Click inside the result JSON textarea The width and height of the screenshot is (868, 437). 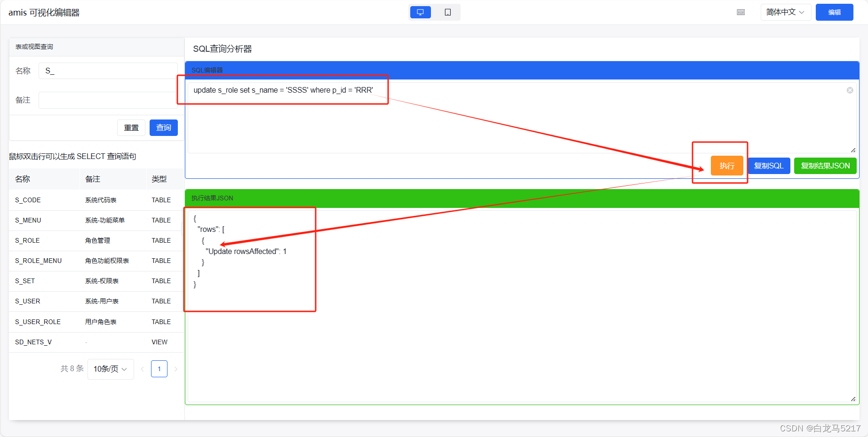[x=522, y=306]
